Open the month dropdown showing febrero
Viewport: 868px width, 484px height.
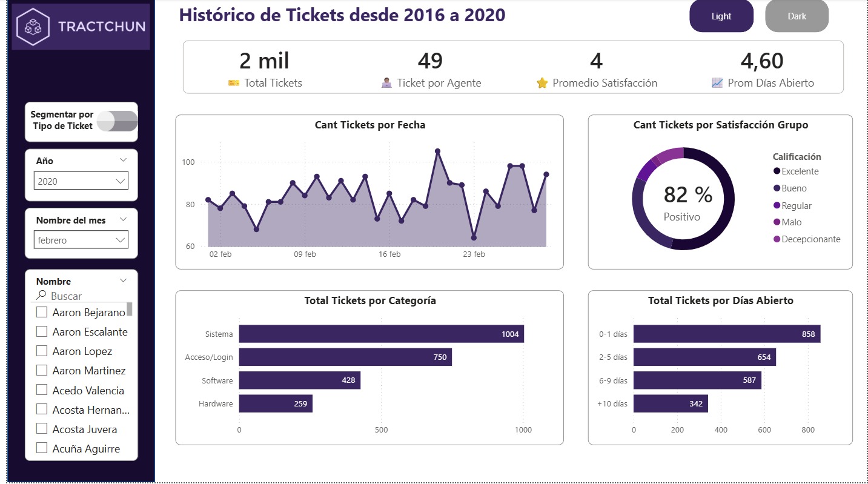81,240
